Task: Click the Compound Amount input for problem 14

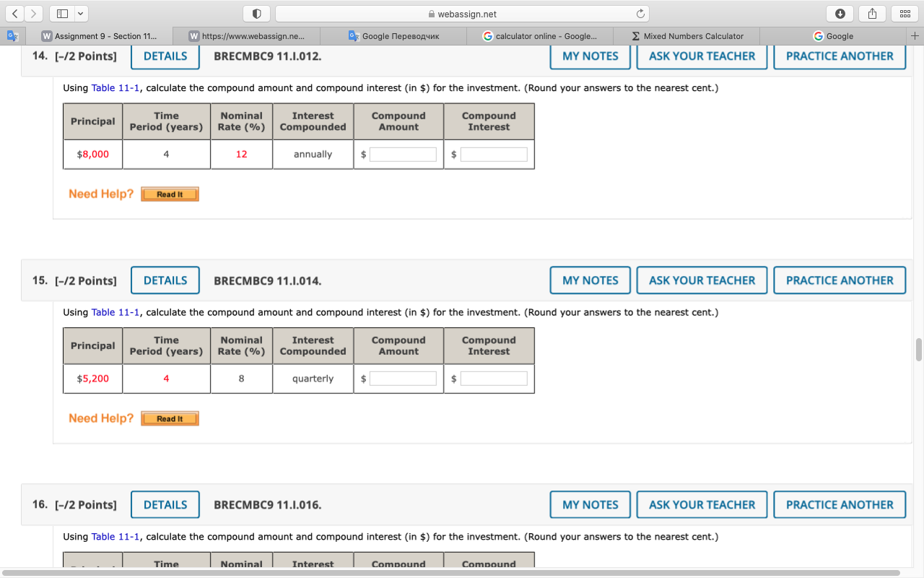Action: [403, 154]
